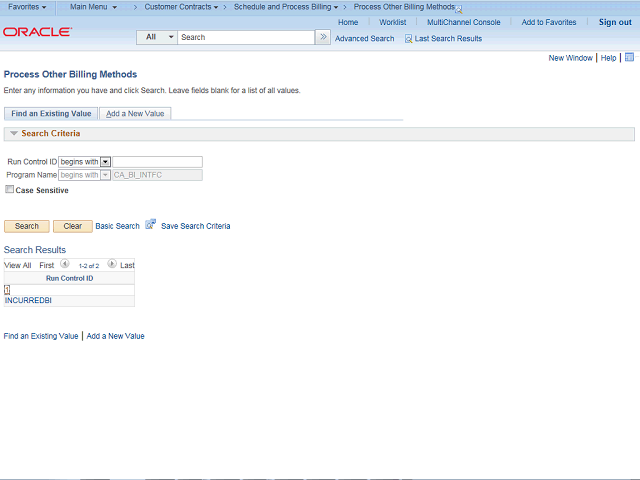Click First in results navigation
The height and width of the screenshot is (480, 640).
47,265
